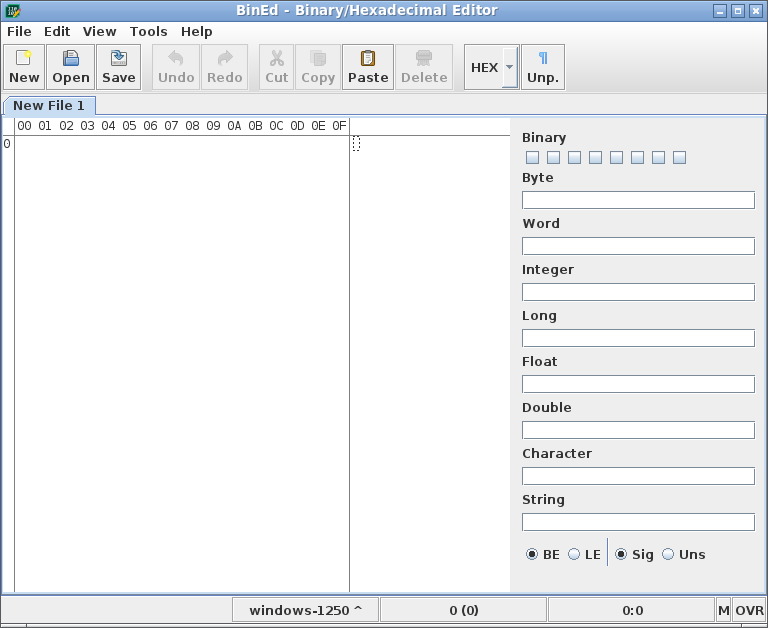Click the Character value input field

click(x=638, y=476)
